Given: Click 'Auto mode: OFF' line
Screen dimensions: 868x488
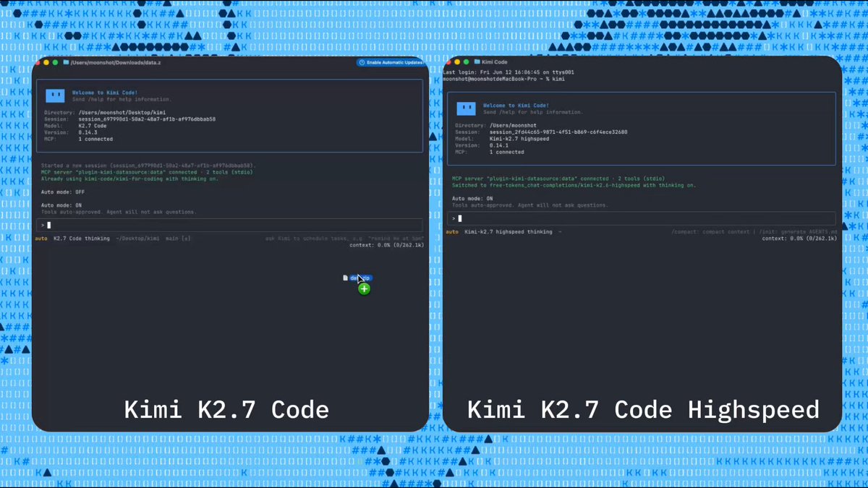Looking at the screenshot, I should [x=63, y=192].
